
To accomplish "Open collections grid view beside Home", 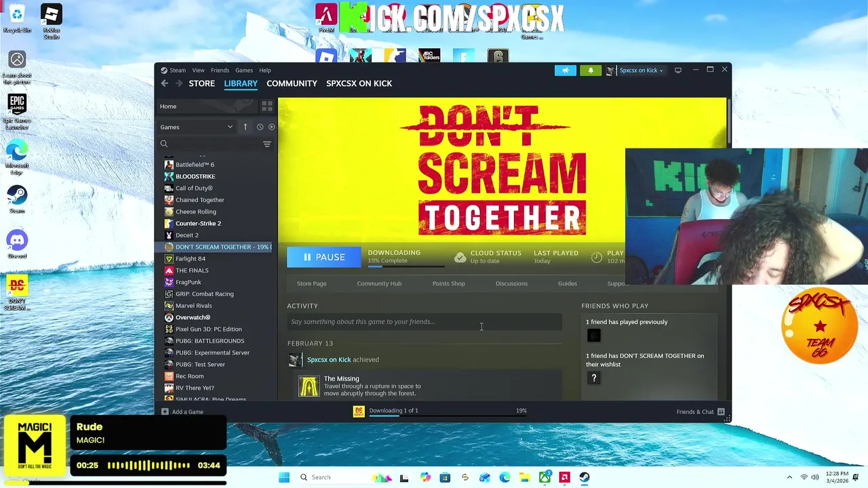I will [x=267, y=106].
